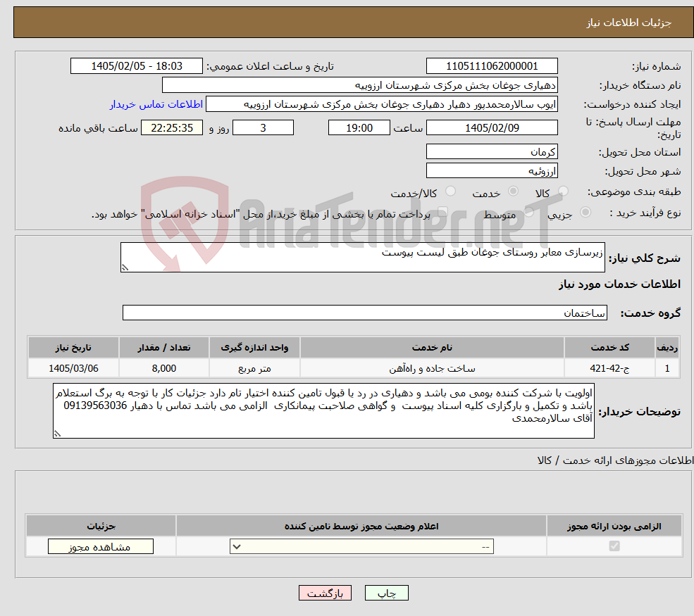Viewport: 694px width, 616px height.
Task: Click the service code cell ج-42-421
Action: pos(609,368)
